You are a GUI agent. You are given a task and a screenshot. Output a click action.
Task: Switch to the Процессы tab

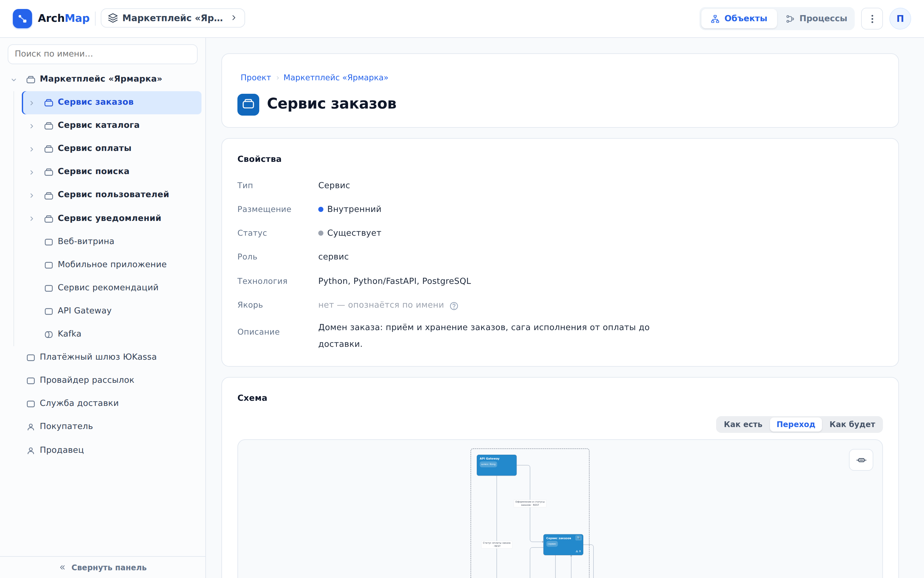coord(816,19)
